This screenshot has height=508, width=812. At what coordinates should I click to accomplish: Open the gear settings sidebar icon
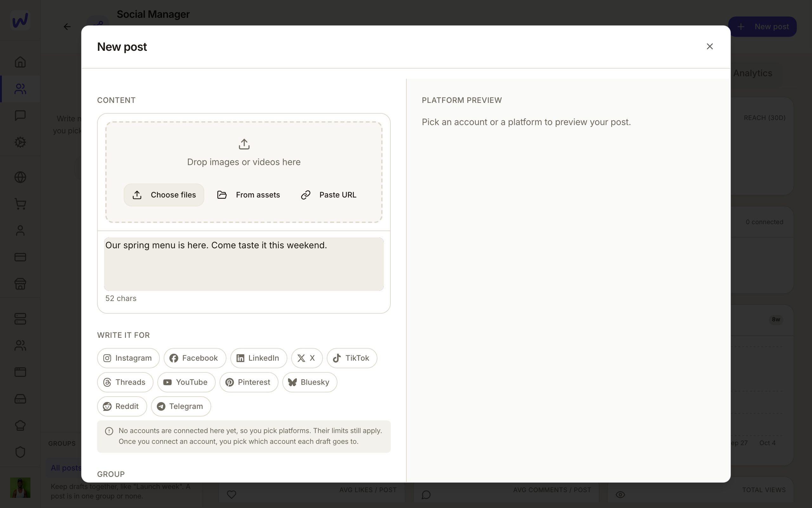[x=20, y=142]
